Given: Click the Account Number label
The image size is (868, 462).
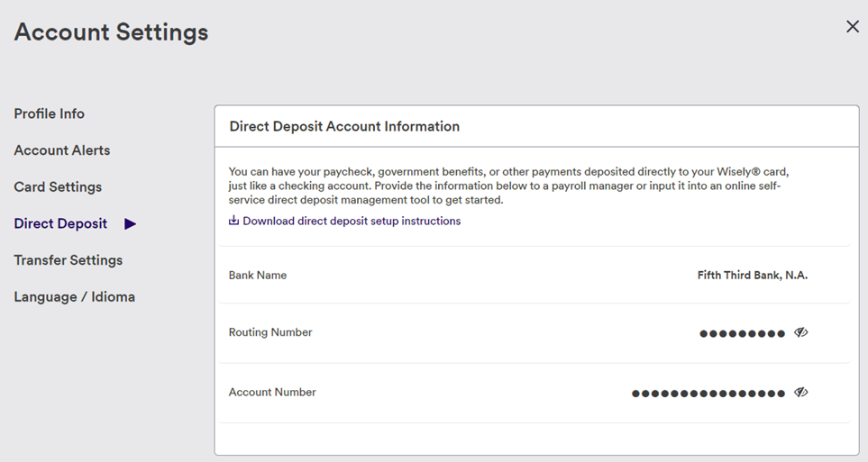Looking at the screenshot, I should [272, 392].
